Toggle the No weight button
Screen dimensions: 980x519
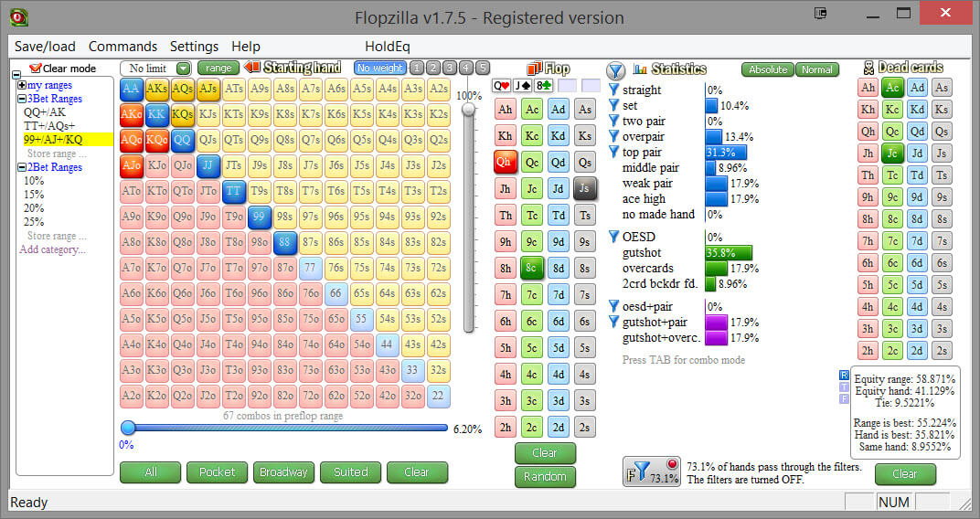pyautogui.click(x=380, y=69)
